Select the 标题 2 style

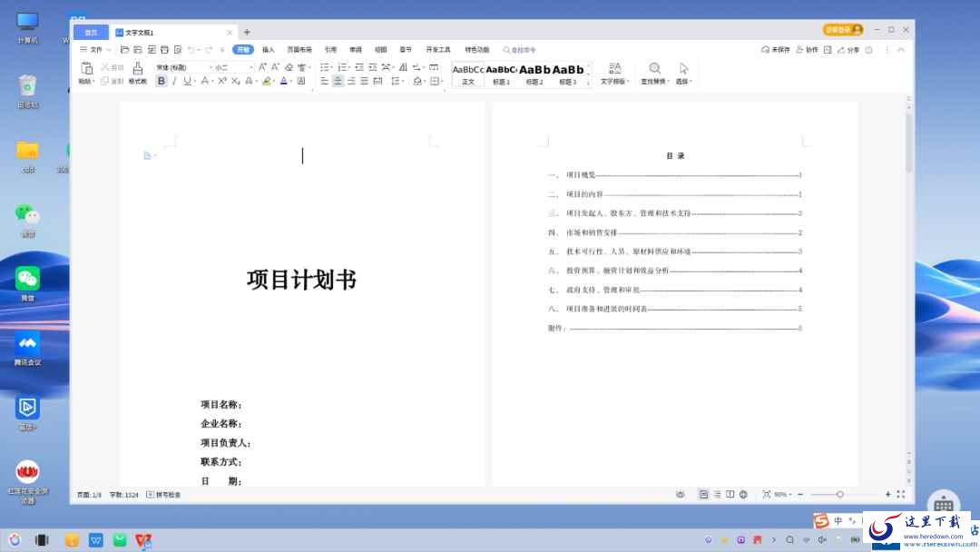[534, 74]
